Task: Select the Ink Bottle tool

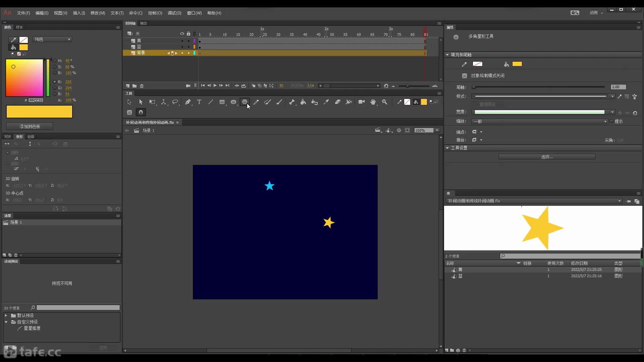Action: click(x=315, y=102)
